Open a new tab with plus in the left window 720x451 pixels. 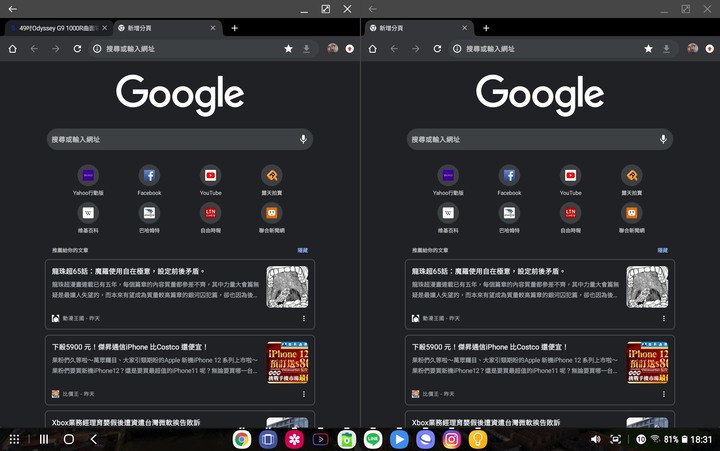tap(235, 28)
